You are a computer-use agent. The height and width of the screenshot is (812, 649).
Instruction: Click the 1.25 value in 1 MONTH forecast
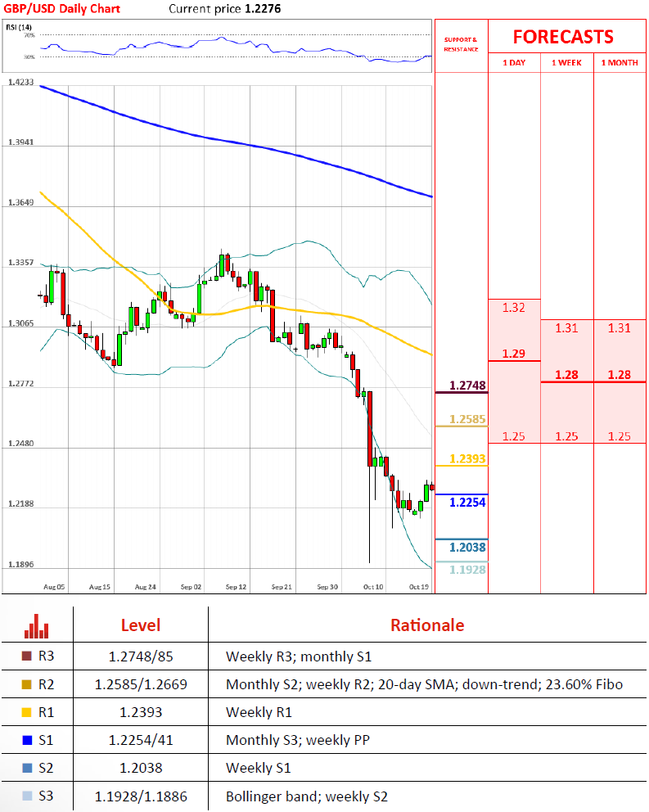click(620, 436)
